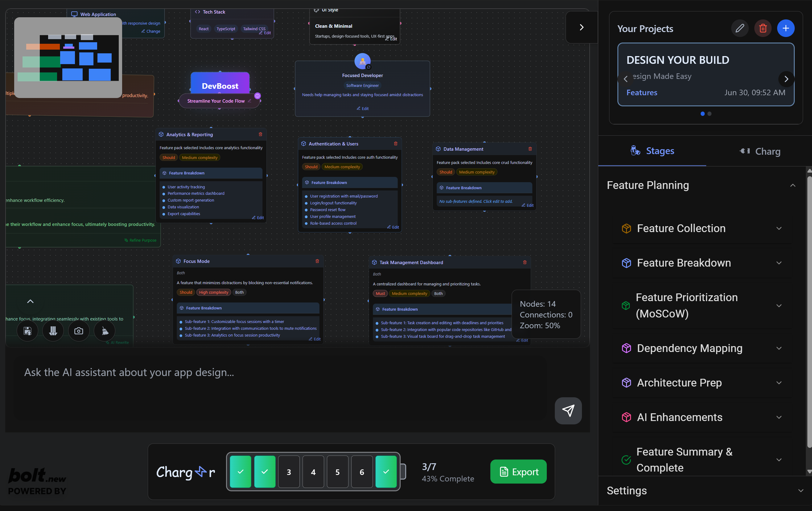Switch to the Charg tab
The height and width of the screenshot is (511, 812).
[760, 151]
